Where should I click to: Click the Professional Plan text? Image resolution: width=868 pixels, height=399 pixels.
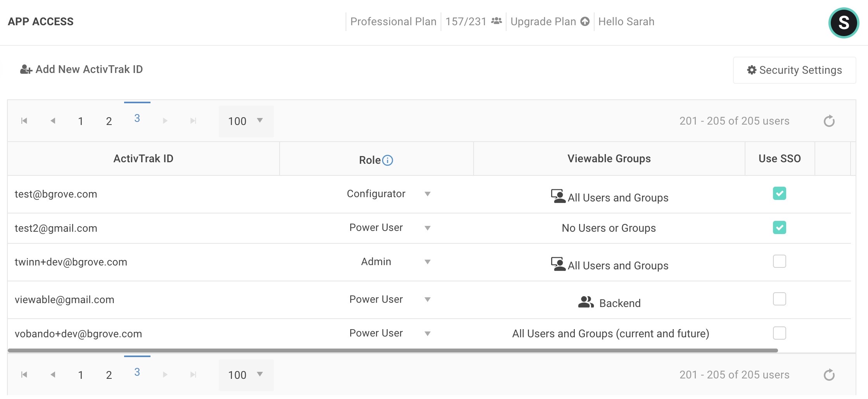click(x=393, y=21)
